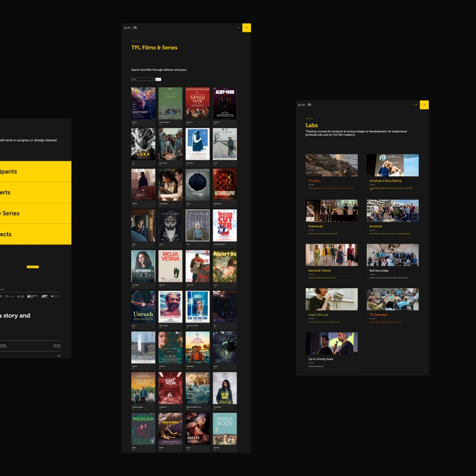Viewport: 476px width, 476px height.
Task: Click the small yellow button in left page
Action: tap(33, 267)
